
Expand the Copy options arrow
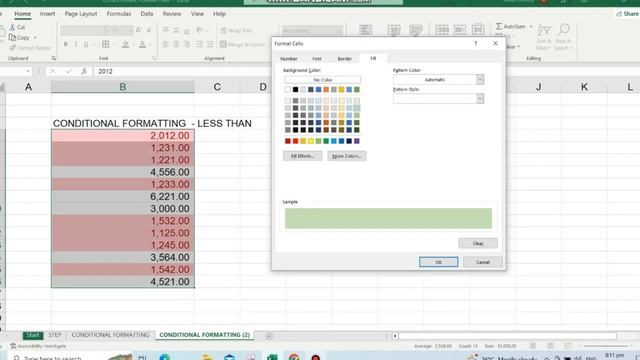pos(35,38)
